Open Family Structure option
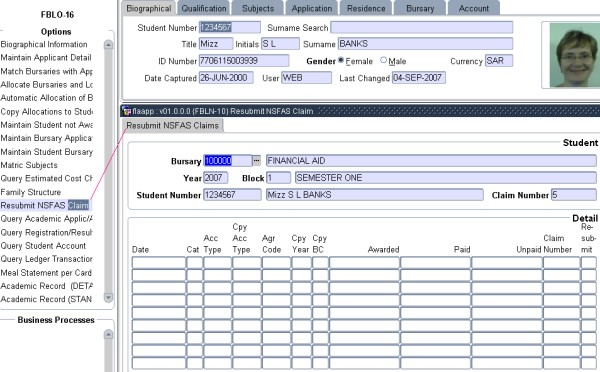This screenshot has width=600, height=372. point(31,192)
